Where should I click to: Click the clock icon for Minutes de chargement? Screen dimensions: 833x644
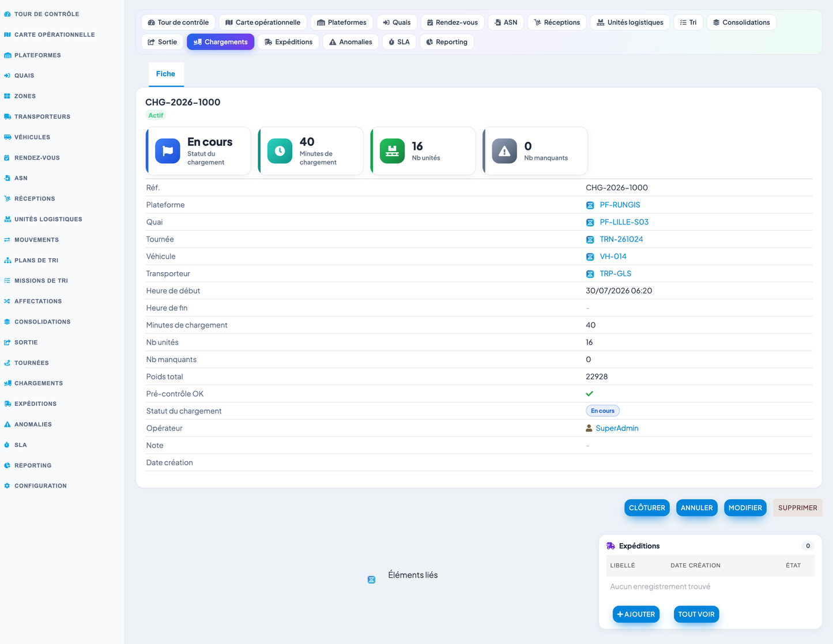coord(280,151)
